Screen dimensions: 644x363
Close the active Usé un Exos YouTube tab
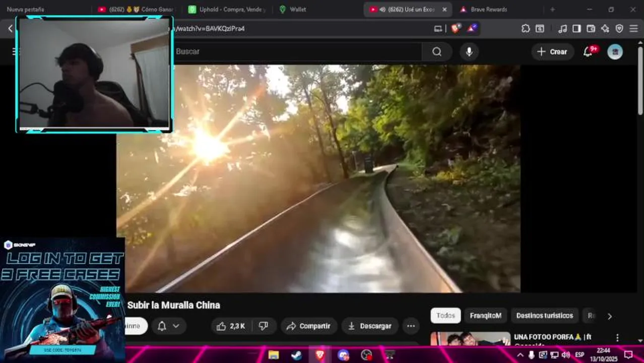click(444, 10)
